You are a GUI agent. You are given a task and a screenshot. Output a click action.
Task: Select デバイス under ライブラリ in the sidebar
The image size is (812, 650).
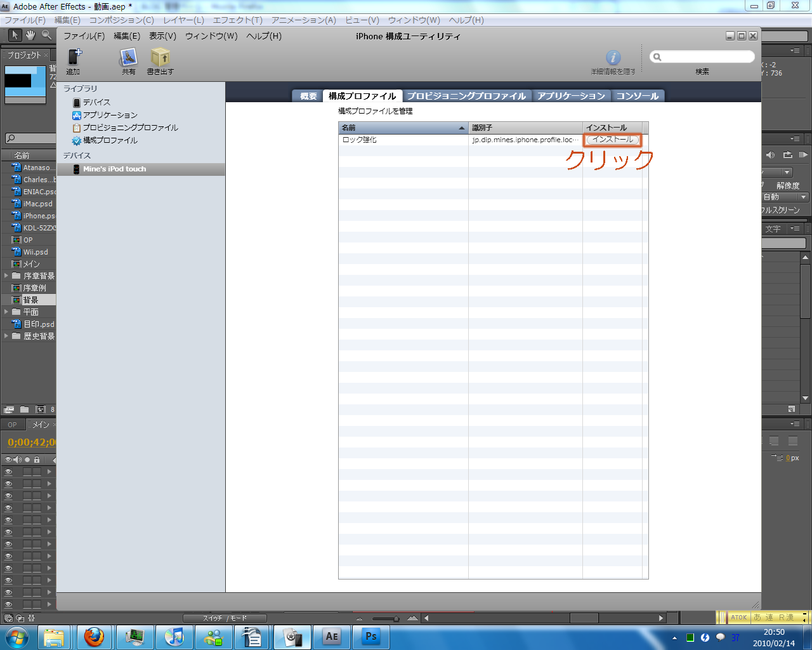[x=96, y=102]
